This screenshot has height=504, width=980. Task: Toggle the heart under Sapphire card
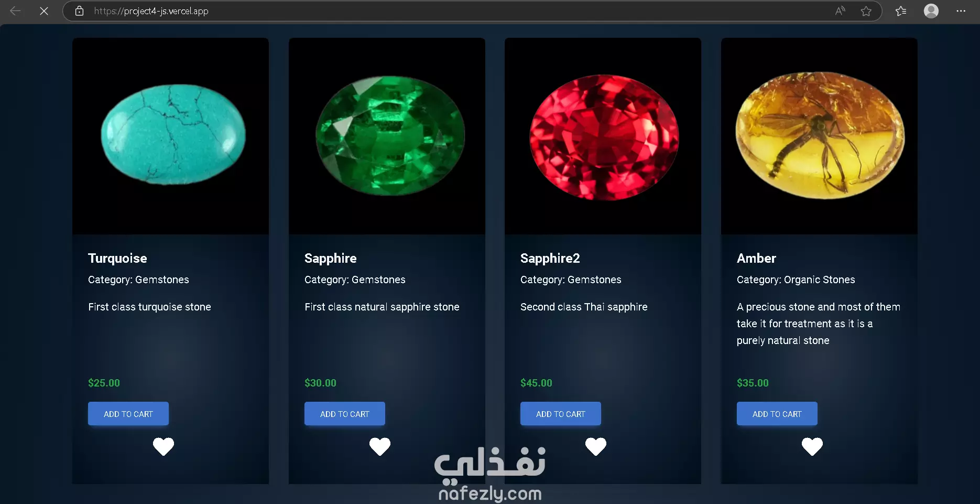click(380, 446)
